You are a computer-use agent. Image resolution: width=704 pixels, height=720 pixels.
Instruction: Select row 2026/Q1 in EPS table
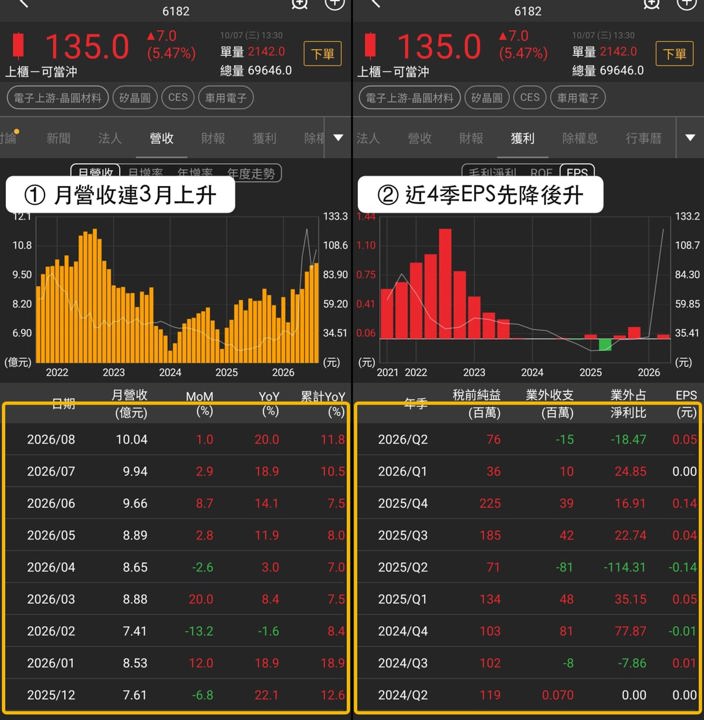(x=529, y=471)
